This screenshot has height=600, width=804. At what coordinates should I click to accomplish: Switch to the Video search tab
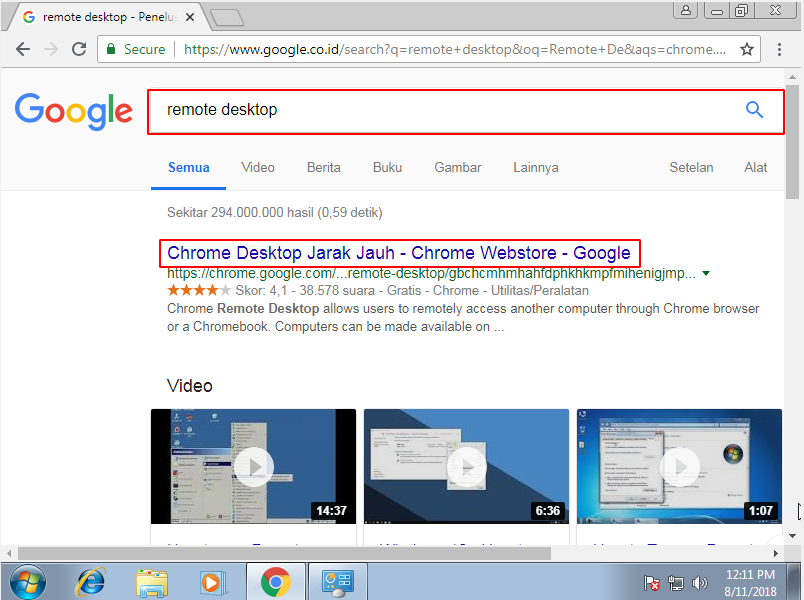[258, 168]
